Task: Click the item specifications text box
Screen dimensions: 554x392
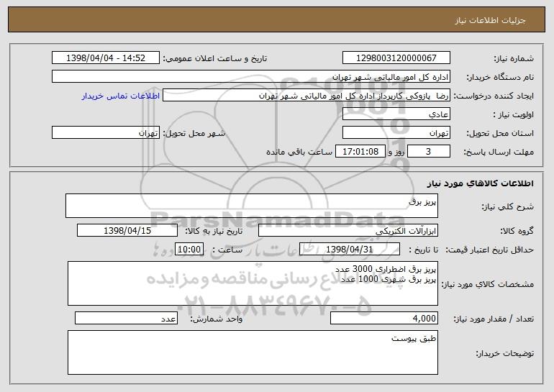Action: pyautogui.click(x=253, y=283)
